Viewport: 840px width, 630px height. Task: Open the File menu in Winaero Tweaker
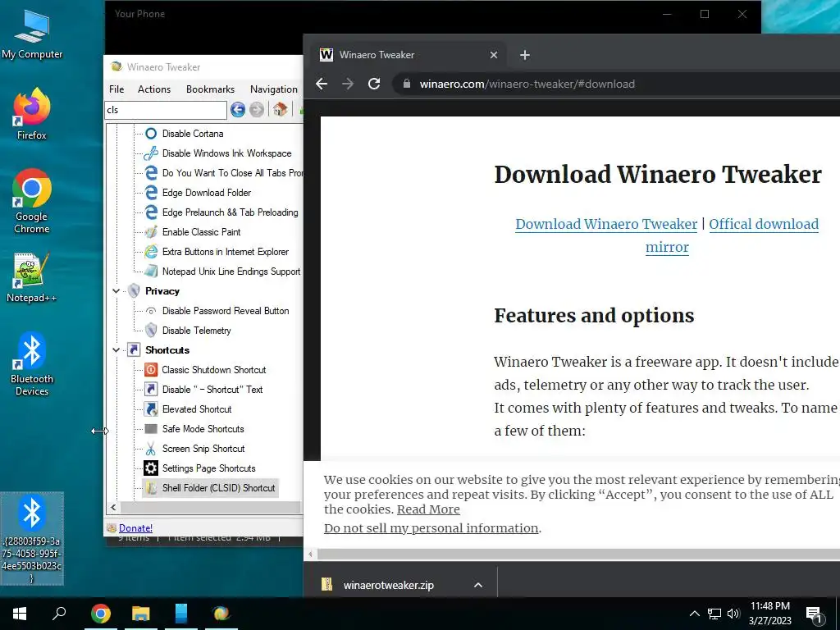(116, 89)
